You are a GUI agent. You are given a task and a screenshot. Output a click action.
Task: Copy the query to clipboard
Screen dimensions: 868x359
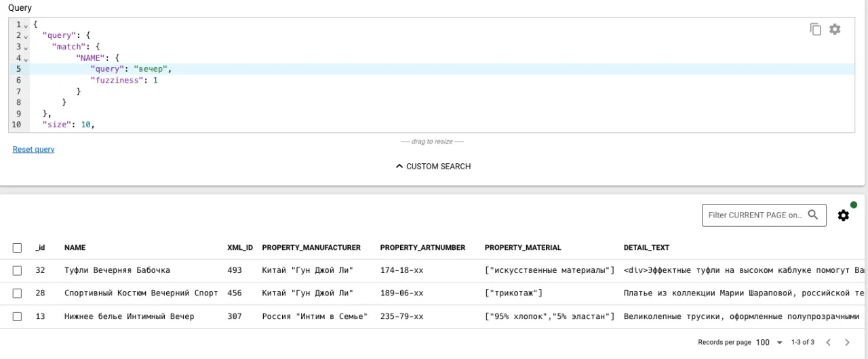coord(815,29)
